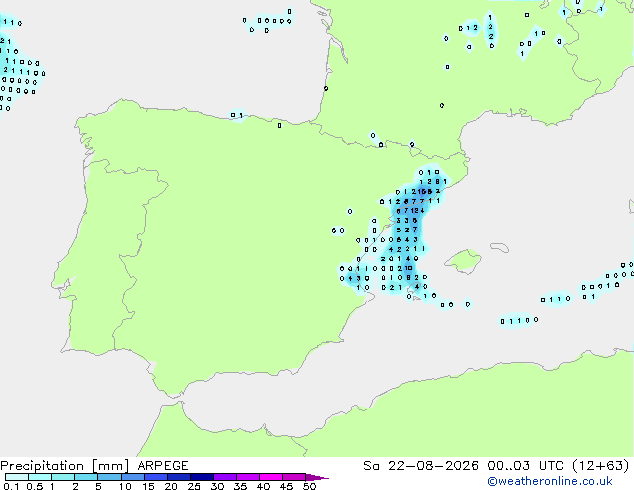Click the date '22-08-2026' text
This screenshot has width=634, height=490.
pyautogui.click(x=433, y=466)
